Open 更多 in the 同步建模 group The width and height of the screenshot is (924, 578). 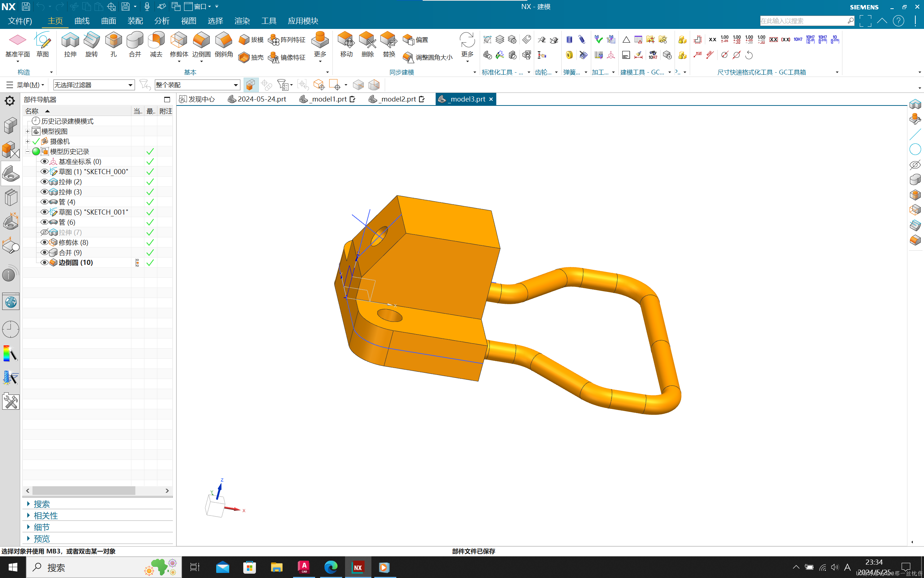click(467, 47)
